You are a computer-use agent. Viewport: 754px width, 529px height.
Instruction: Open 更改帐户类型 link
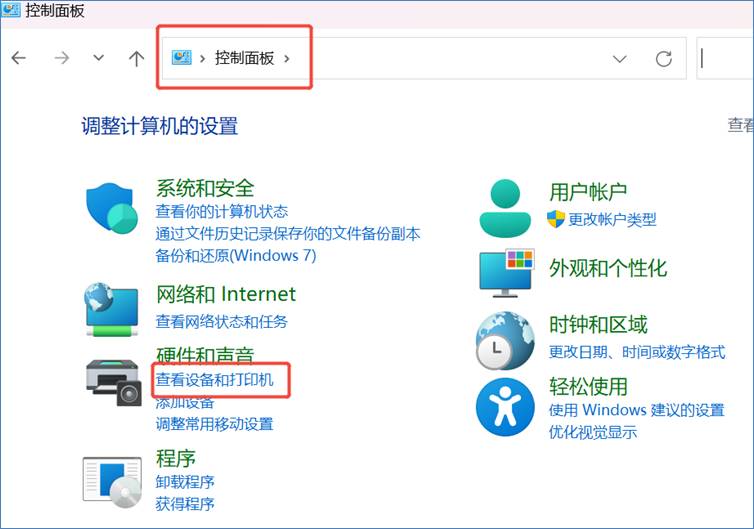pyautogui.click(x=612, y=219)
